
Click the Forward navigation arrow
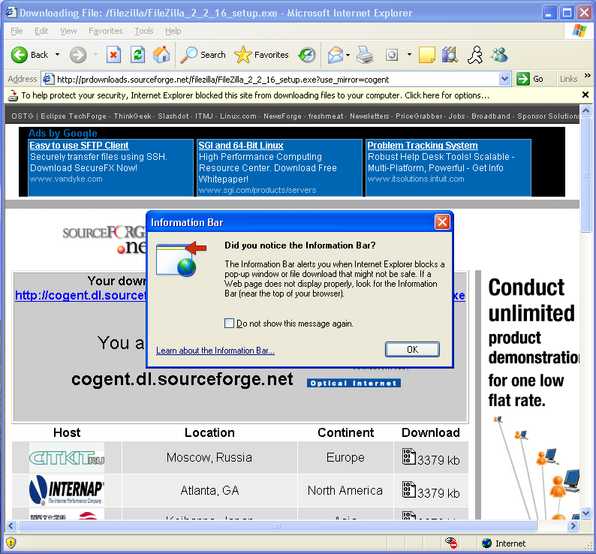point(78,55)
